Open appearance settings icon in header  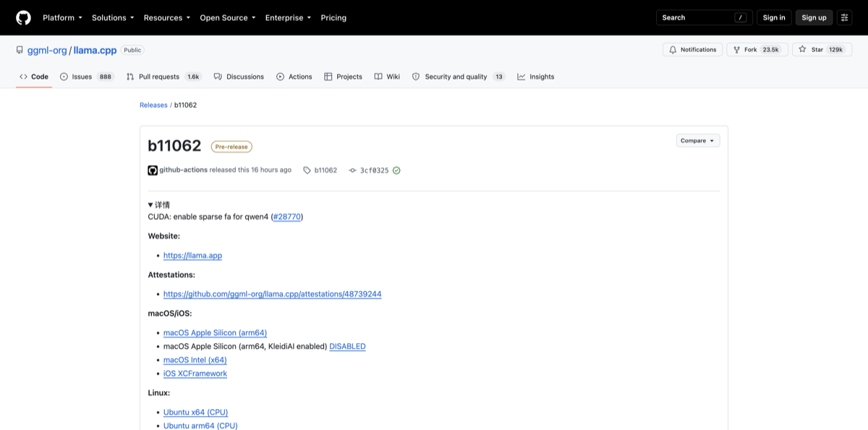tap(844, 17)
